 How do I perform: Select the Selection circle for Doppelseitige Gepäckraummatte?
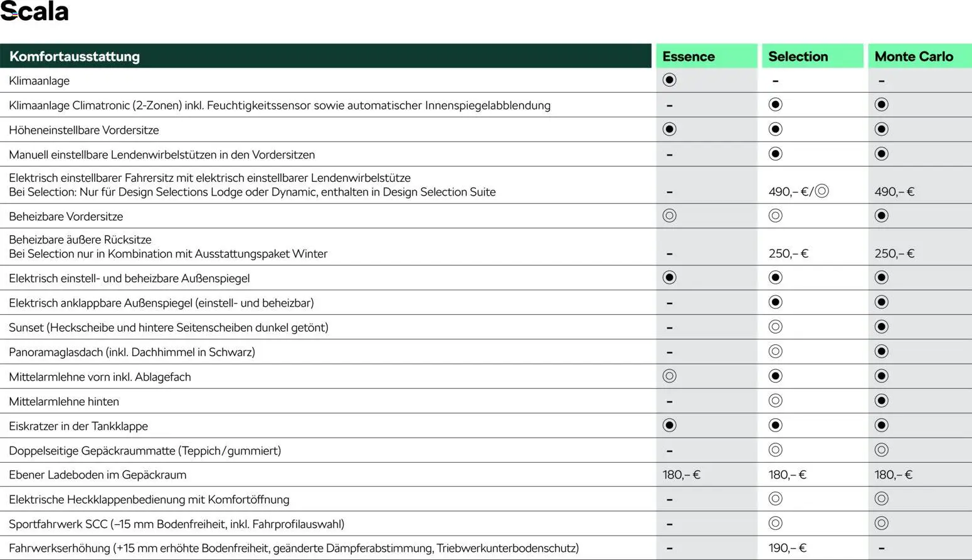[x=775, y=450]
